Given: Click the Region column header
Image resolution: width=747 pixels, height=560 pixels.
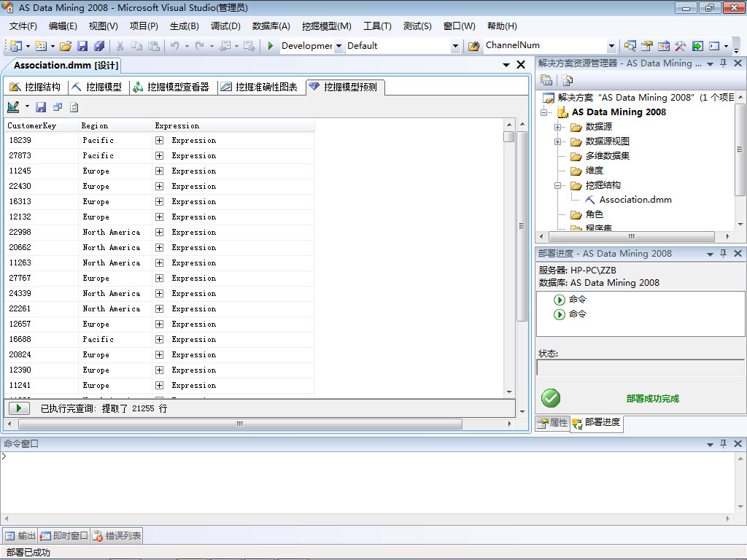Looking at the screenshot, I should (x=115, y=125).
